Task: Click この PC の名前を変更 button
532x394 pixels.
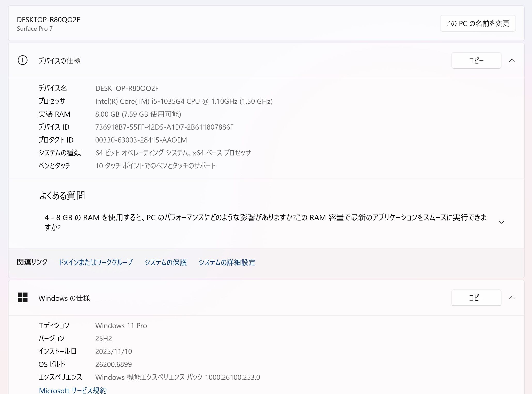Action: click(x=478, y=23)
